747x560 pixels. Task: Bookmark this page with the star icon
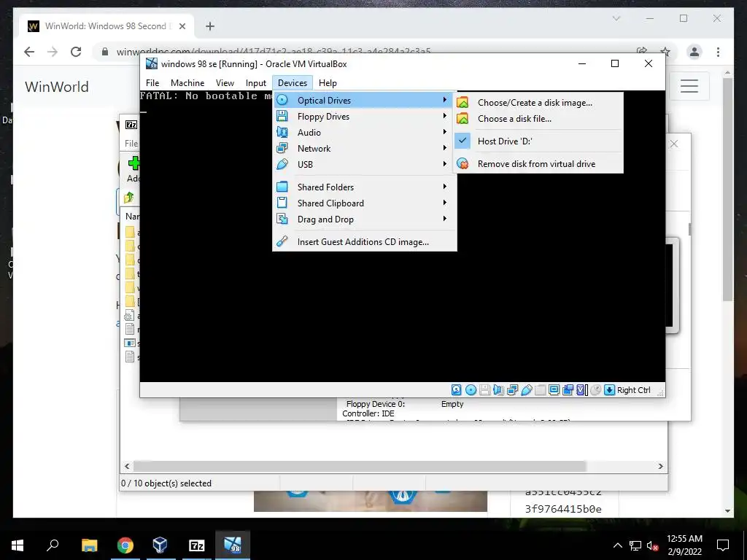point(665,52)
